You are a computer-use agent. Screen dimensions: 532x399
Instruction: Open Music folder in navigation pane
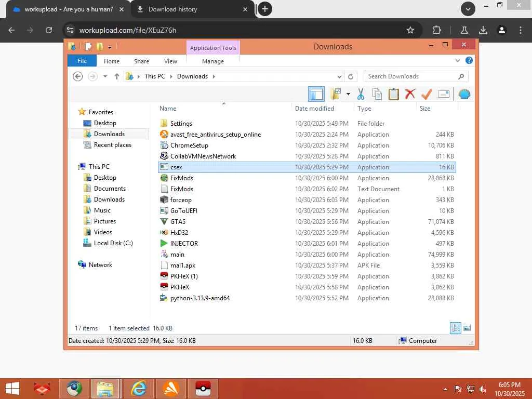[x=102, y=210]
